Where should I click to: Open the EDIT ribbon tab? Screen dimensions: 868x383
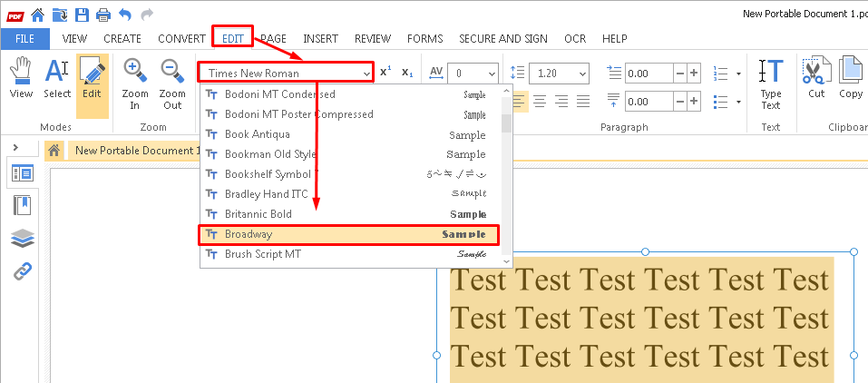pos(233,39)
